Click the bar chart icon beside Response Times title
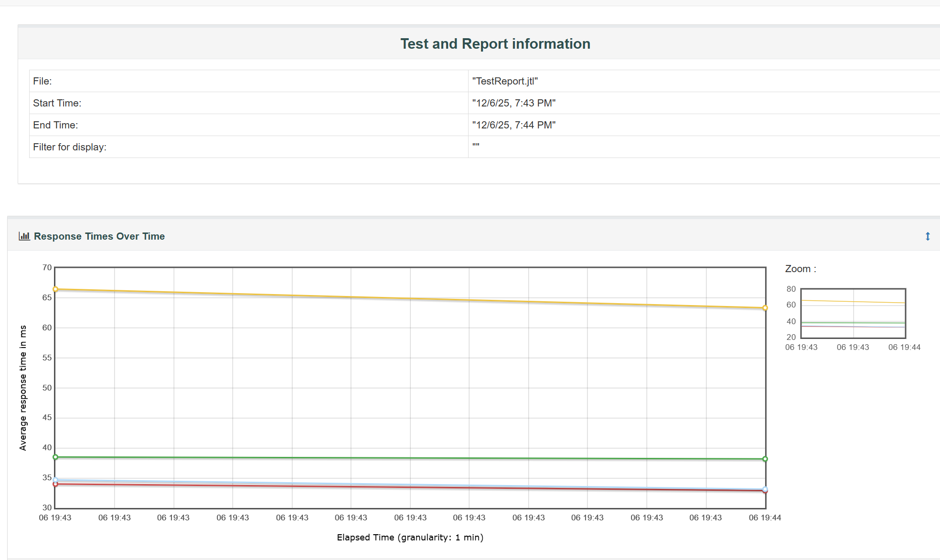Image resolution: width=940 pixels, height=560 pixels. click(24, 236)
